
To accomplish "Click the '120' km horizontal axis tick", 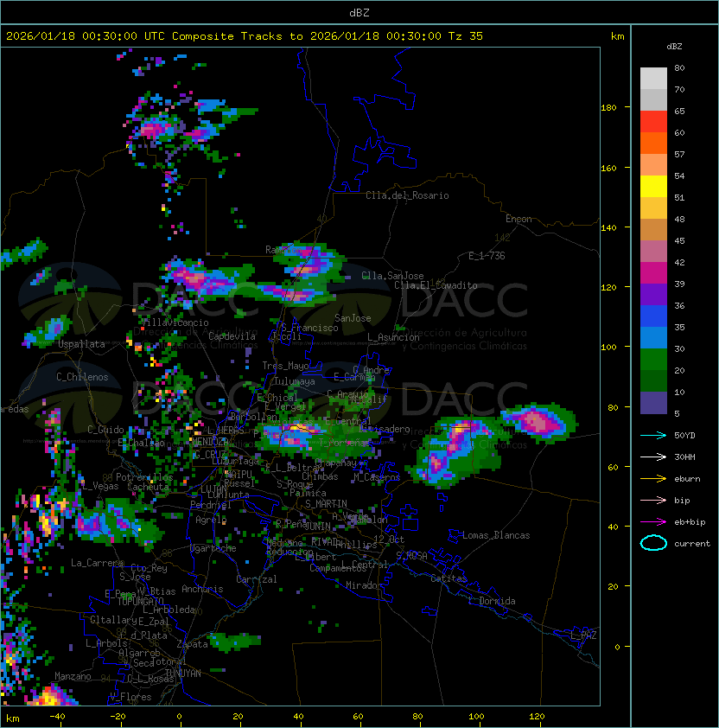I will [x=537, y=717].
